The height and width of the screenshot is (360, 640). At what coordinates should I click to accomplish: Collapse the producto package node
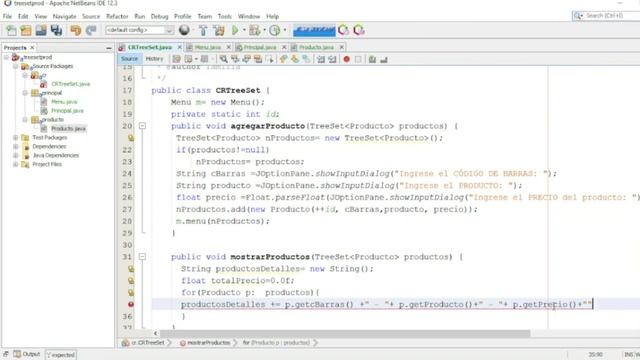(25, 120)
